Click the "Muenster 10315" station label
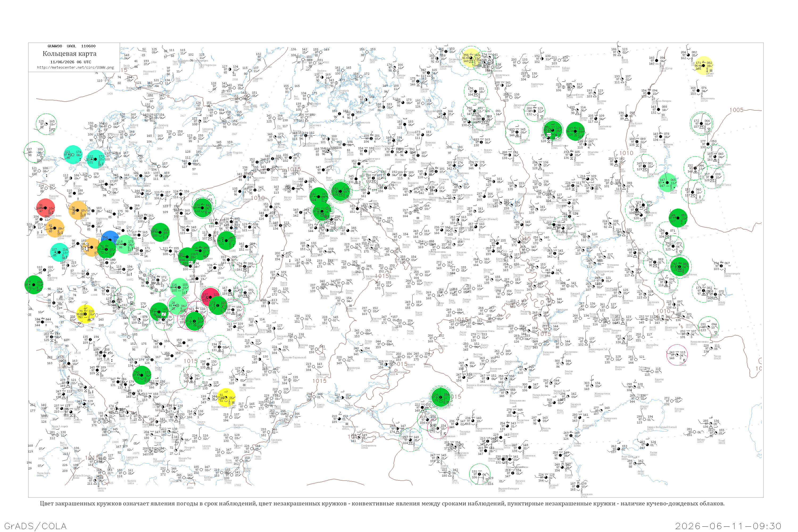Screen dimensions: 798x532 point(54,197)
